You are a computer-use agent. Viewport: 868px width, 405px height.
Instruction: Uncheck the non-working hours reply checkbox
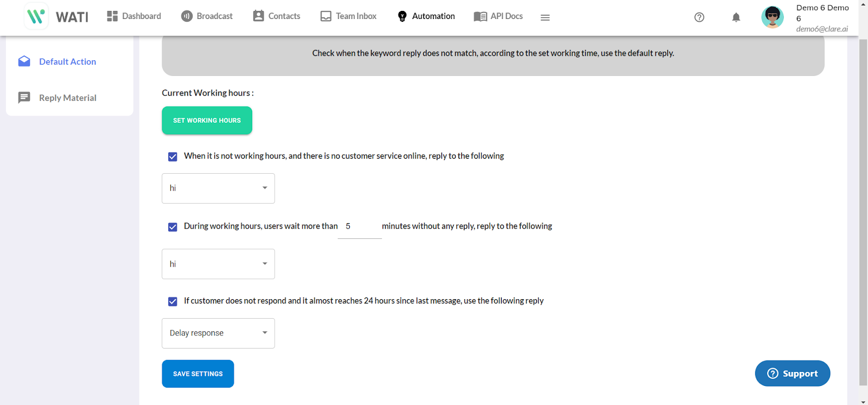[173, 157]
